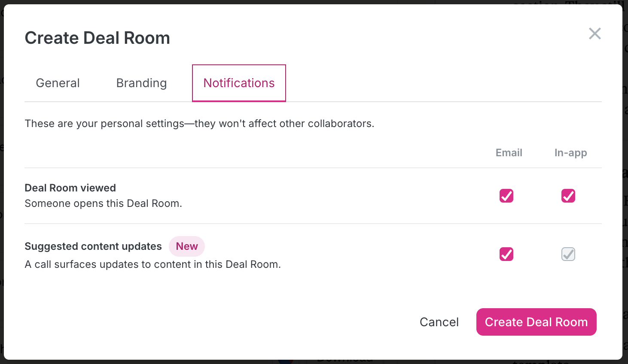Click greyed In-app checkbox for Suggested content updates
The width and height of the screenshot is (628, 364).
point(568,254)
